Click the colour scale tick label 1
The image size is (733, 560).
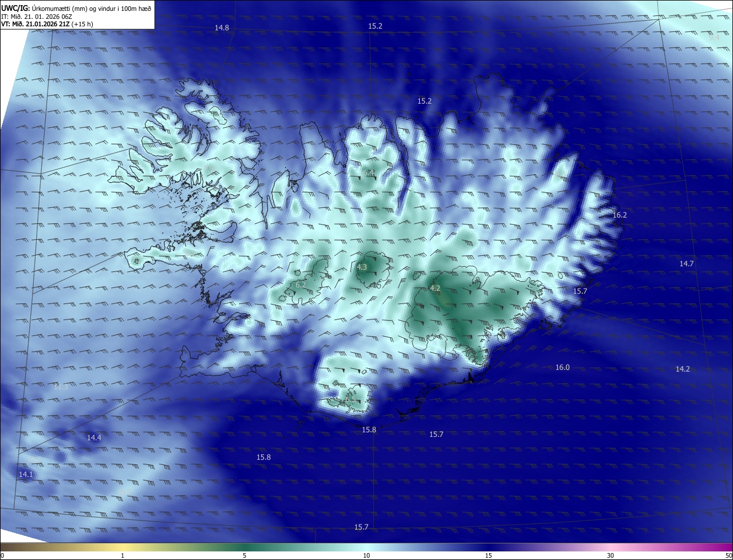(123, 556)
